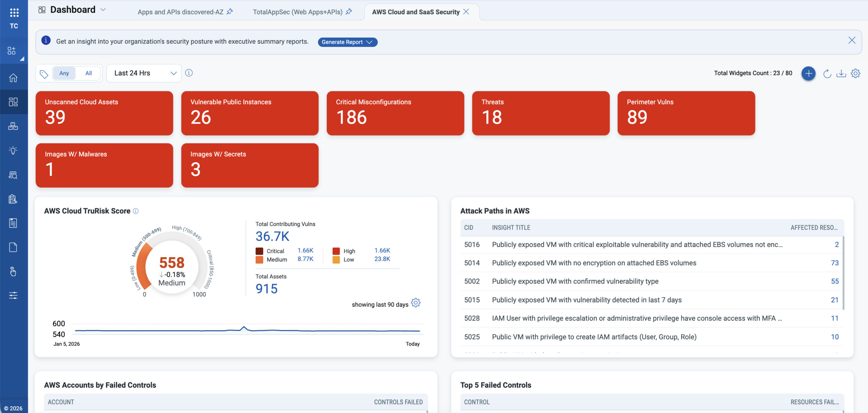Expand the Dashboard title dropdown
This screenshot has width=868, height=413.
point(103,10)
